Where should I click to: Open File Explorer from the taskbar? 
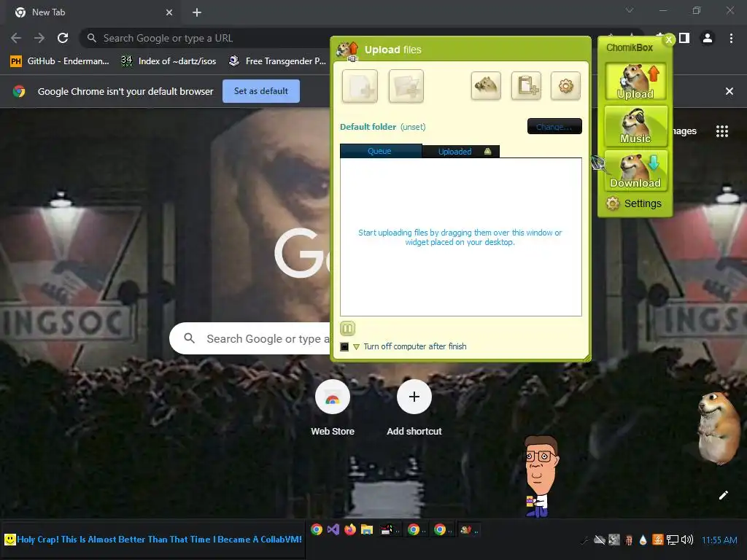click(367, 529)
